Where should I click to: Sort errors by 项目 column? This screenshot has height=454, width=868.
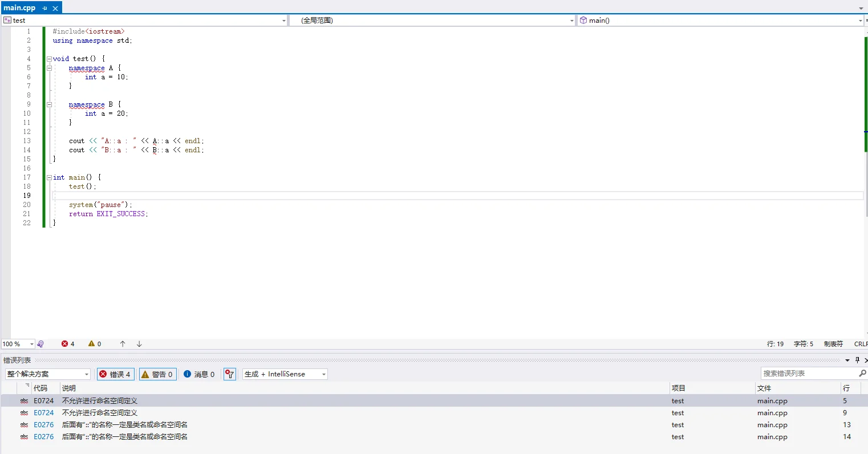[712, 388]
